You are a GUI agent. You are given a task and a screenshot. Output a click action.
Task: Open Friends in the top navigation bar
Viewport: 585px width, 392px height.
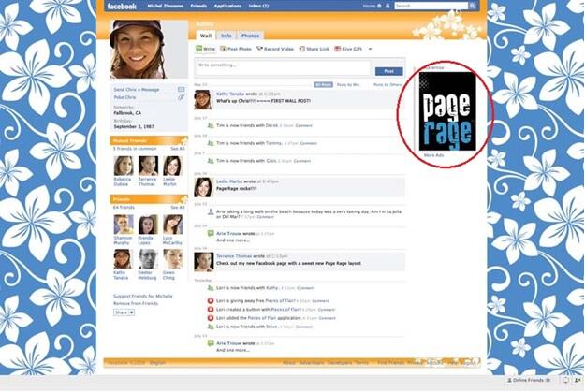(x=198, y=6)
